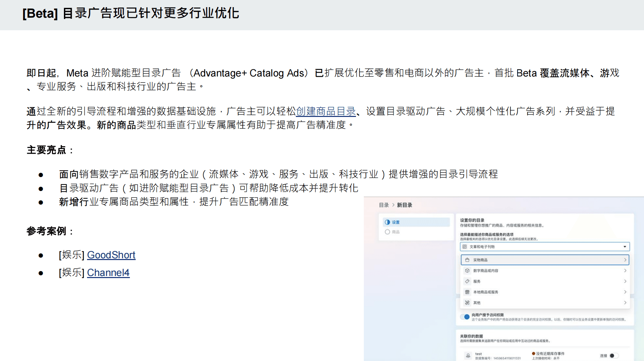Select the 服务 tag icon
This screenshot has height=361, width=644.
click(467, 281)
